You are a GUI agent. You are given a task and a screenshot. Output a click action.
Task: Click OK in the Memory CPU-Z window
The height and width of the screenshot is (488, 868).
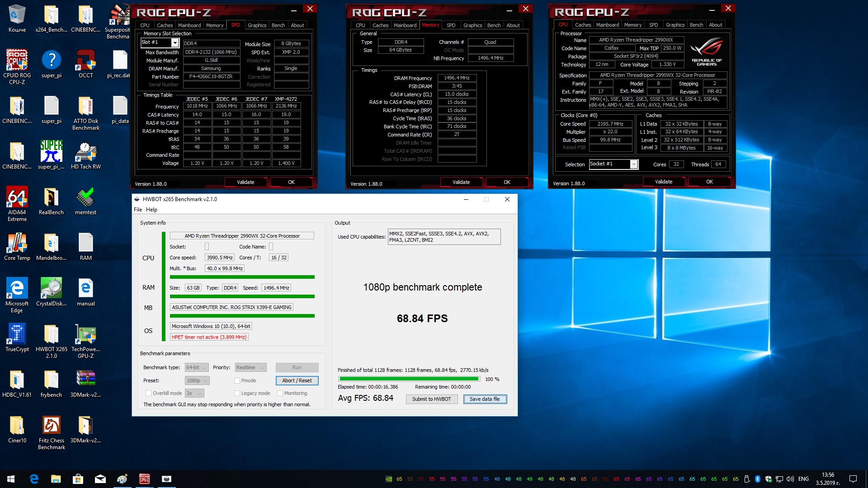coord(507,182)
